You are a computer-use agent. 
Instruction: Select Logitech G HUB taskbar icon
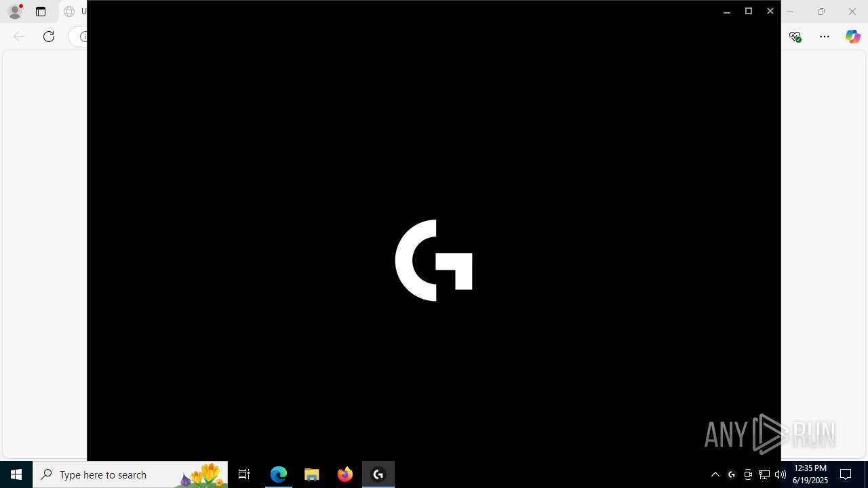tap(378, 474)
